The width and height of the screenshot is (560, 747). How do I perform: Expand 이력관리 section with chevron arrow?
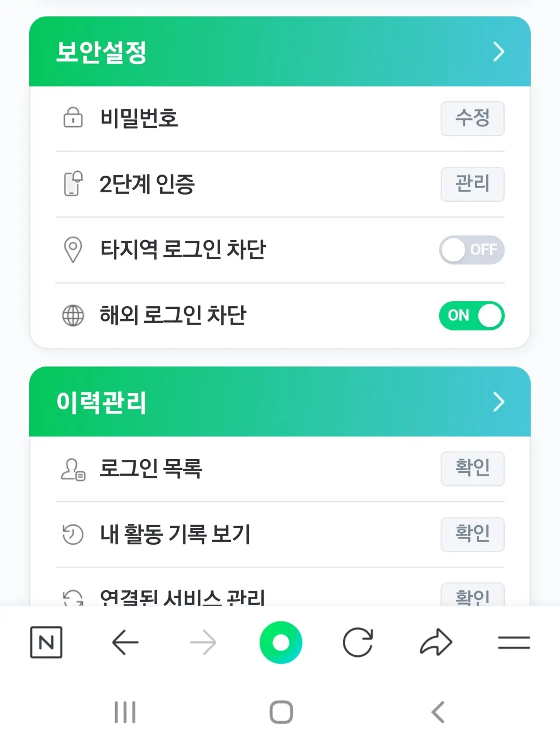[x=498, y=402]
